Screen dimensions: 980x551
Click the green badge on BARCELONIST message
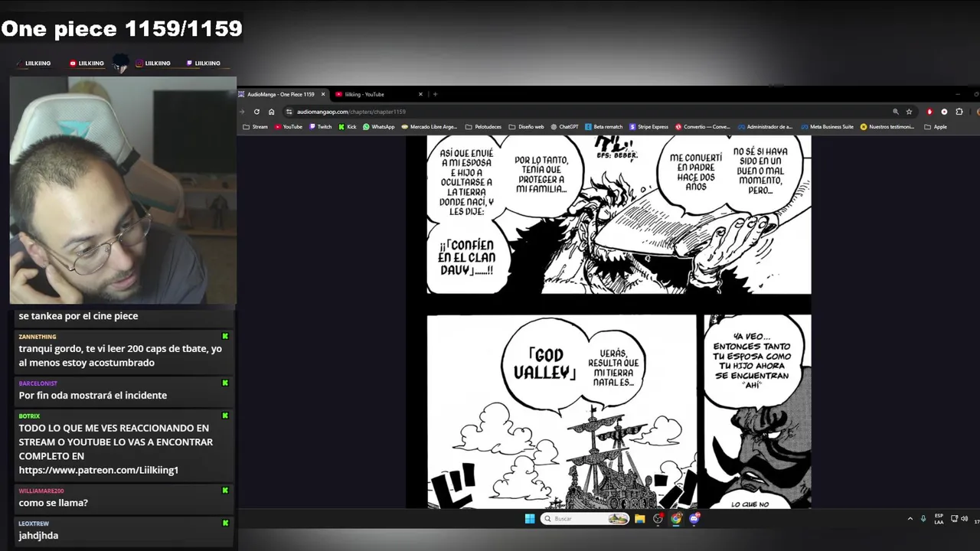click(225, 383)
